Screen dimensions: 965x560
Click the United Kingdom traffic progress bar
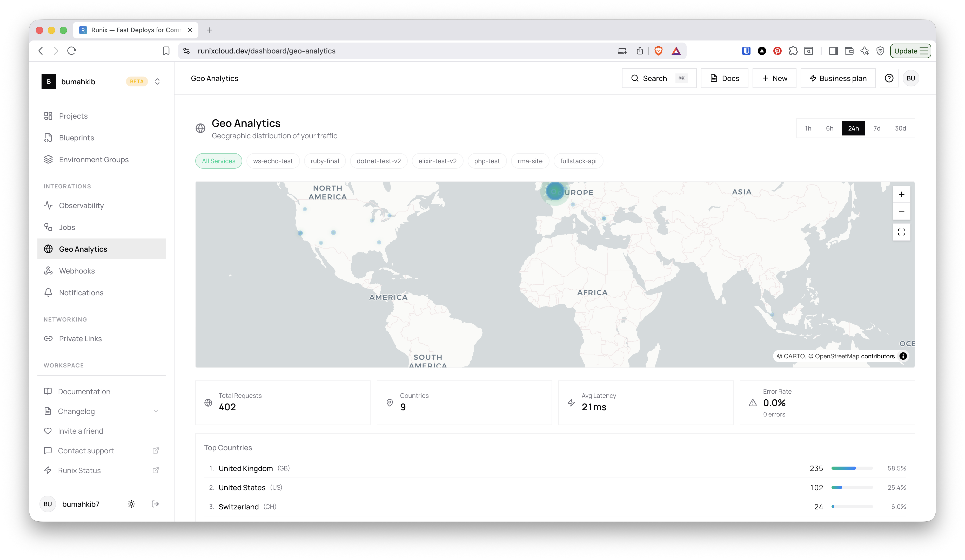tap(852, 468)
